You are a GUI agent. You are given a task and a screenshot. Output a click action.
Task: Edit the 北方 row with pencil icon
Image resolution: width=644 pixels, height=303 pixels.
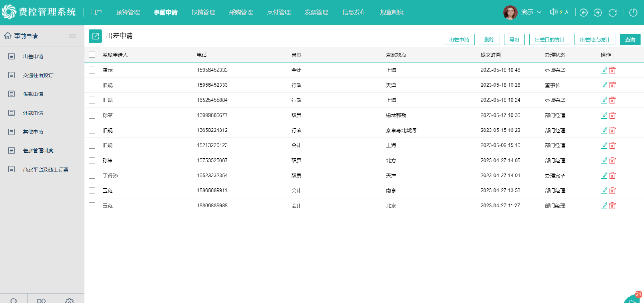pos(604,160)
